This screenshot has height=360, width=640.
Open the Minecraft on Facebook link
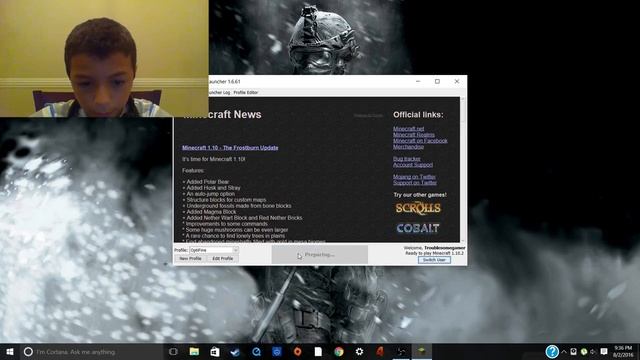pyautogui.click(x=420, y=141)
